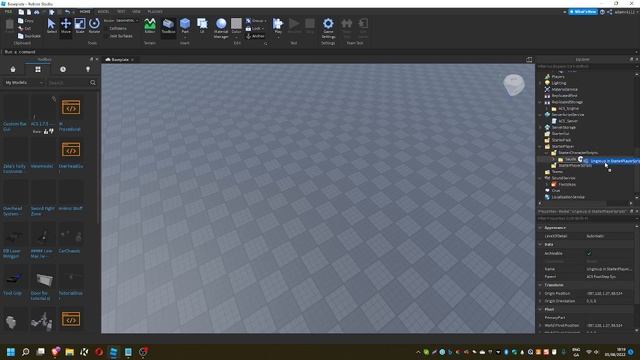Click the Duplicate clipboard button
The width and height of the screenshot is (640, 360).
tap(29, 36)
